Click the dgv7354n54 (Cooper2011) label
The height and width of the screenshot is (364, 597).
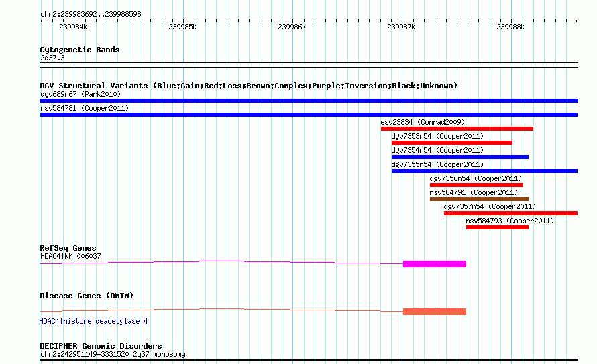tap(437, 150)
